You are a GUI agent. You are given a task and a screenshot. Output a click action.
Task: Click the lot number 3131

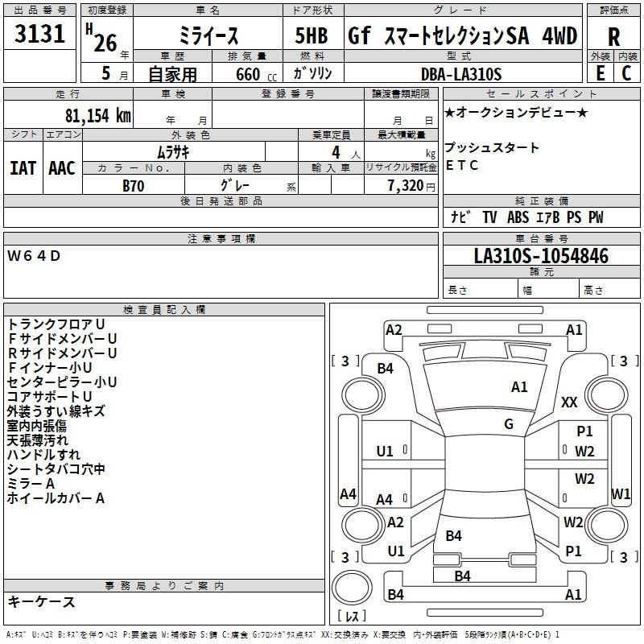point(39,33)
